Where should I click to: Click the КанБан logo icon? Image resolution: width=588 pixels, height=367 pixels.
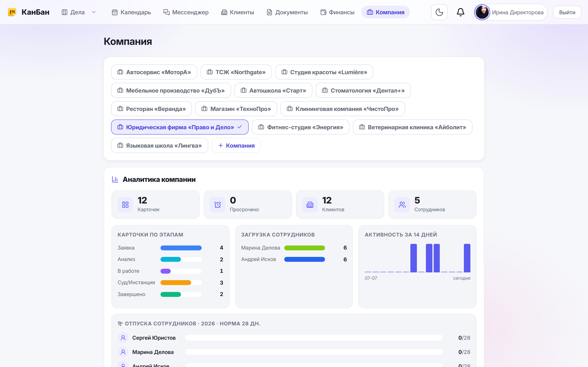tap(12, 12)
